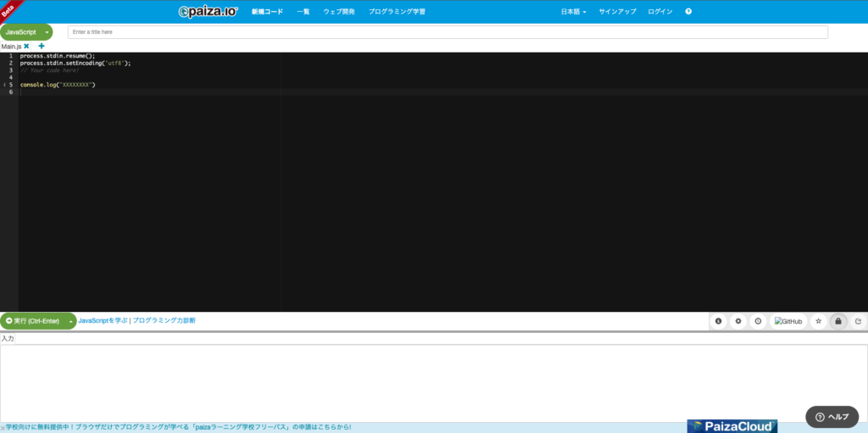Toggle the private lock button

[838, 321]
